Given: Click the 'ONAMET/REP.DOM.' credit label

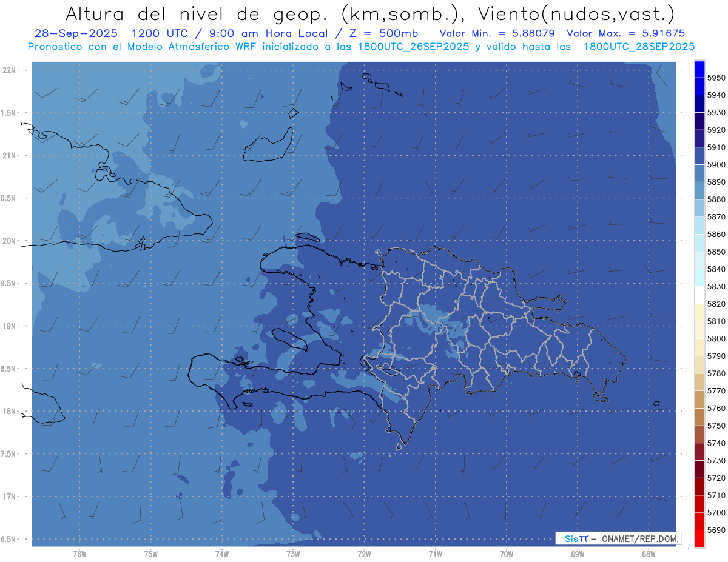Looking at the screenshot, I should point(639,538).
